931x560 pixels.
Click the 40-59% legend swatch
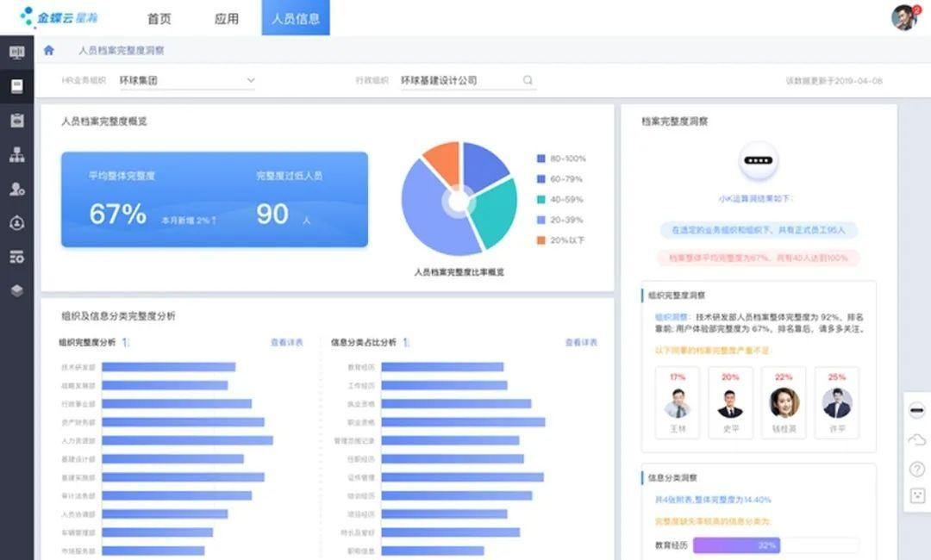point(540,199)
